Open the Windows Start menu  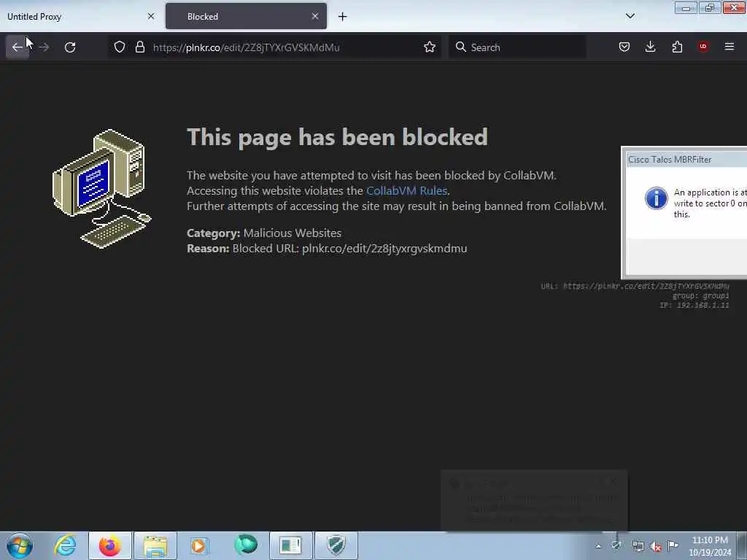coord(20,545)
